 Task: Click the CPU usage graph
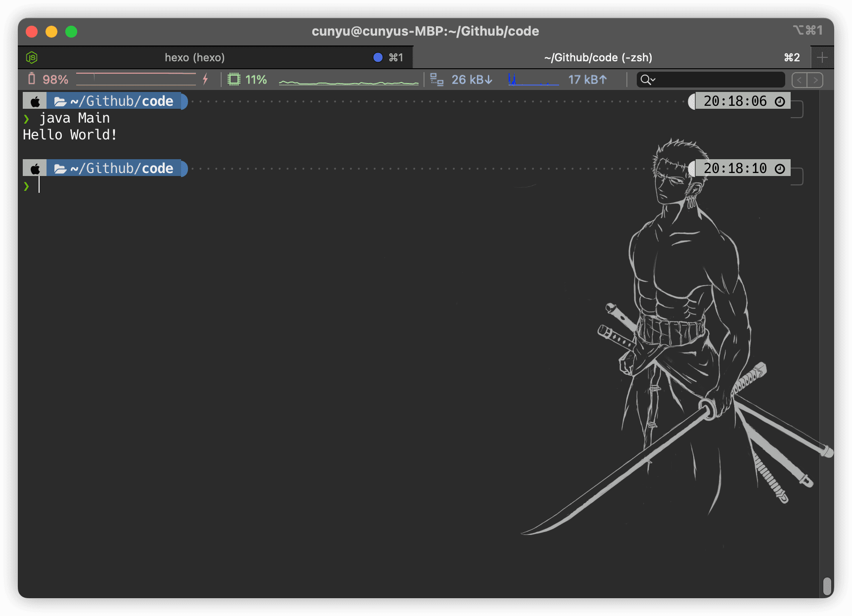pos(349,80)
